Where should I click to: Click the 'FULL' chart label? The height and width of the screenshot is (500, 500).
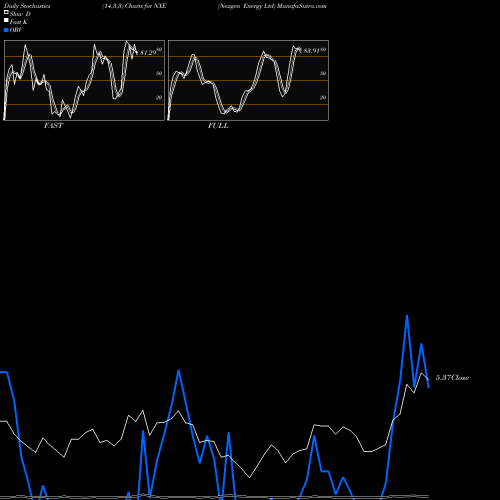point(218,125)
